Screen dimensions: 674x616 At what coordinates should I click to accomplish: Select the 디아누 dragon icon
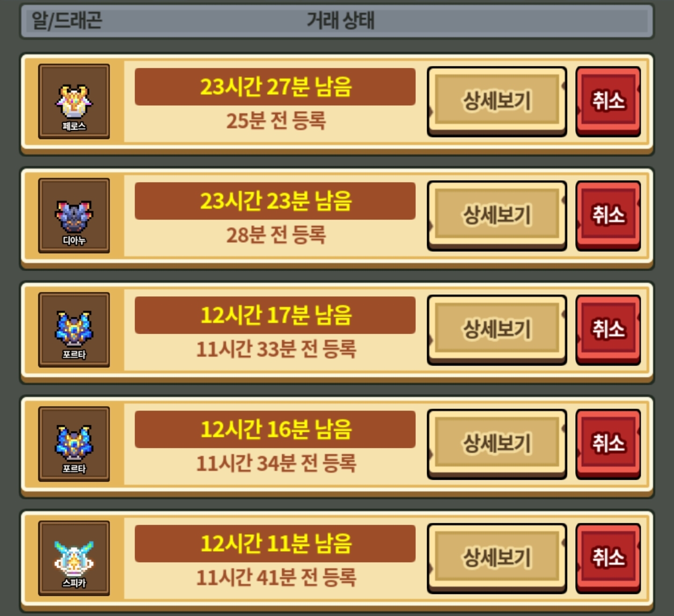[74, 216]
